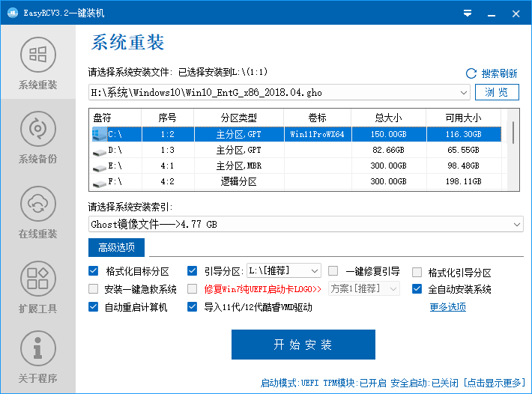Toggle the 格式化目标分区 checkbox
This screenshot has width=532, height=394.
(x=94, y=271)
